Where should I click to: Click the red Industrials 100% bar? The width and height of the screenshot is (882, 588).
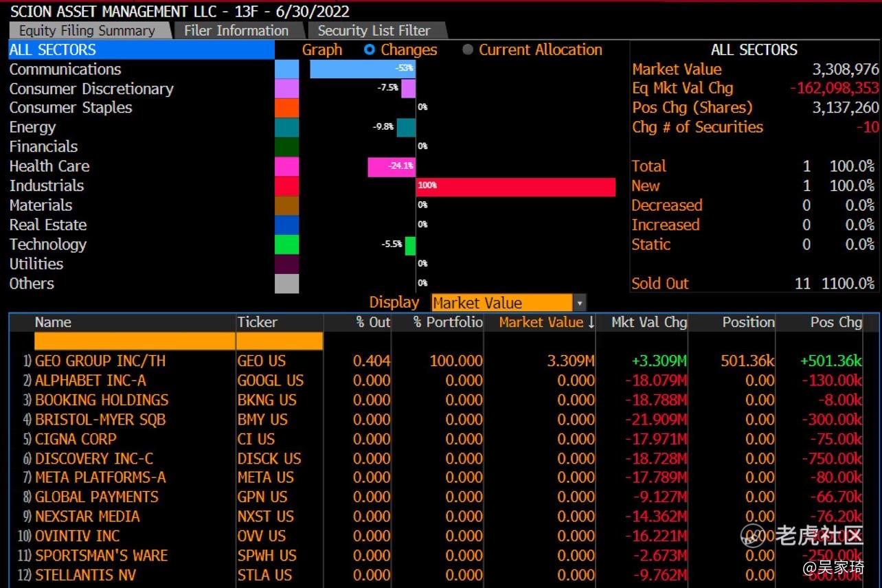pos(515,186)
